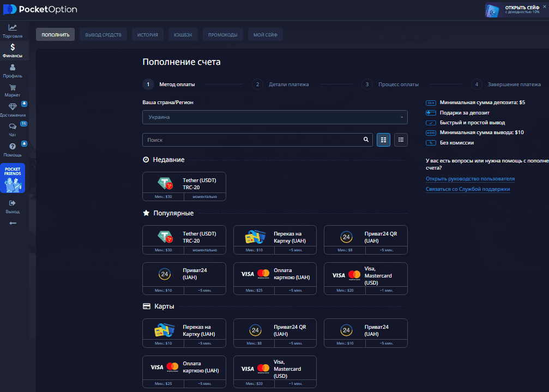Open the Pocket Friends banner
The image size is (549, 392).
pyautogui.click(x=13, y=178)
